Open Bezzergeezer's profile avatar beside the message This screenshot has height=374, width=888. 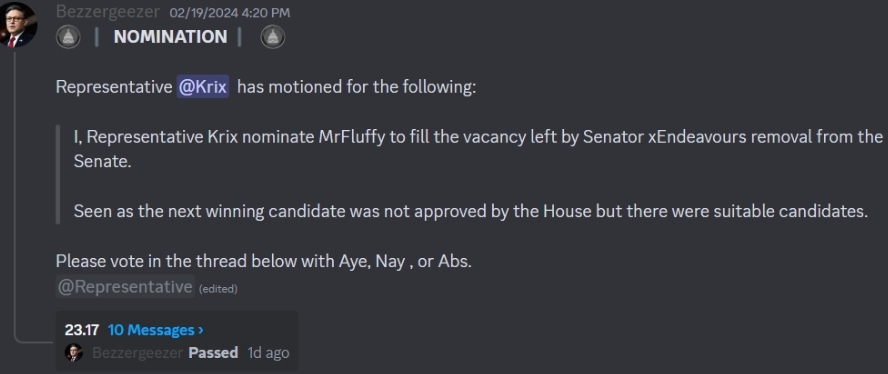click(18, 24)
